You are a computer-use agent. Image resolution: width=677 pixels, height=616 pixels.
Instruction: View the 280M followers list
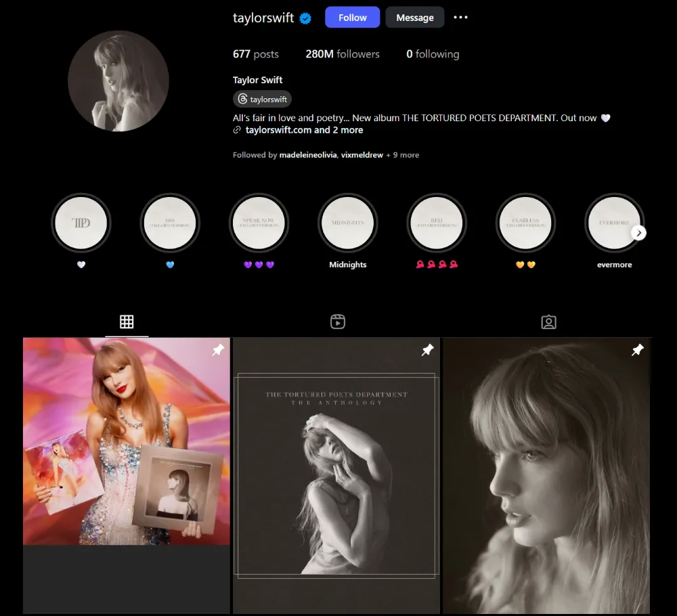343,54
